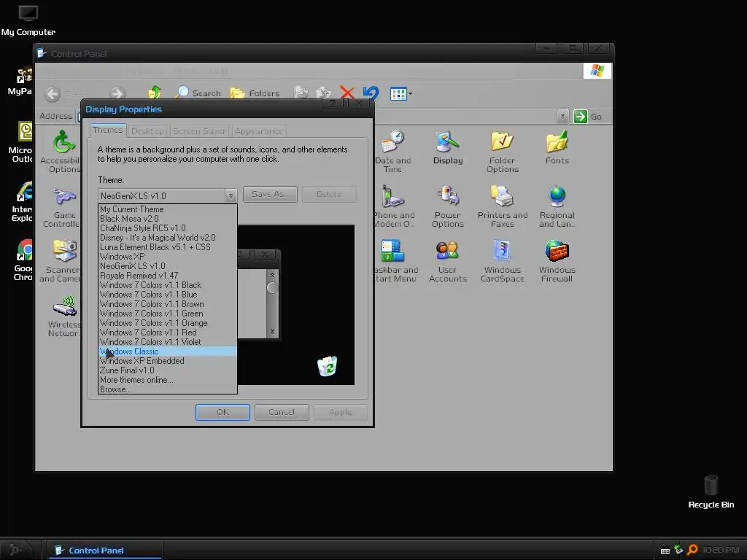747x560 pixels.
Task: Choose Windows 7 Colors v1.1 Brown
Action: pos(167,304)
